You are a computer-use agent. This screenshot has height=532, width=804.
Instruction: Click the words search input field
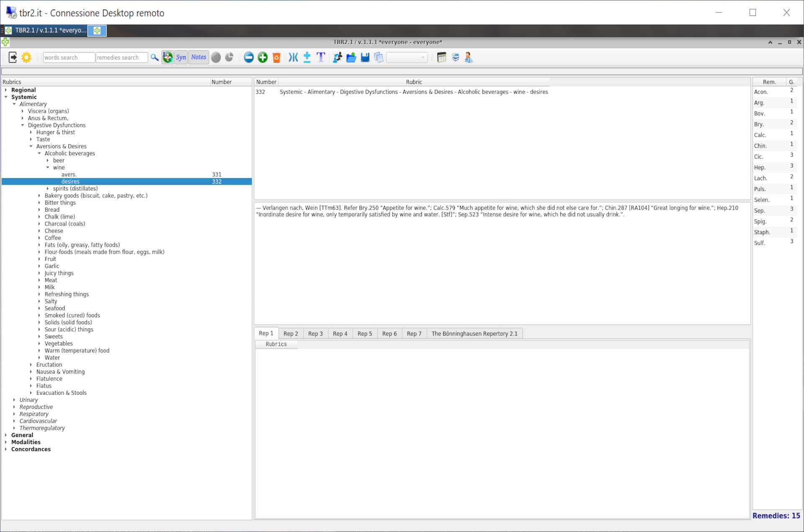(x=69, y=57)
